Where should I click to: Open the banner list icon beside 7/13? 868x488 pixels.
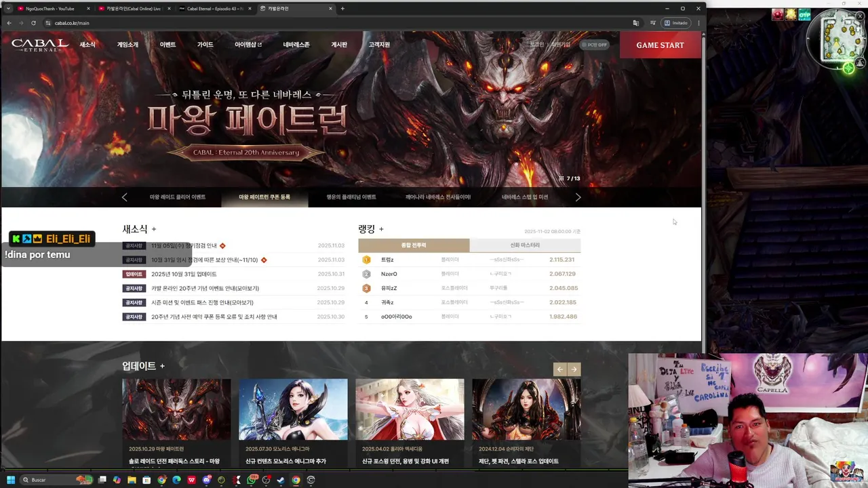[561, 178]
